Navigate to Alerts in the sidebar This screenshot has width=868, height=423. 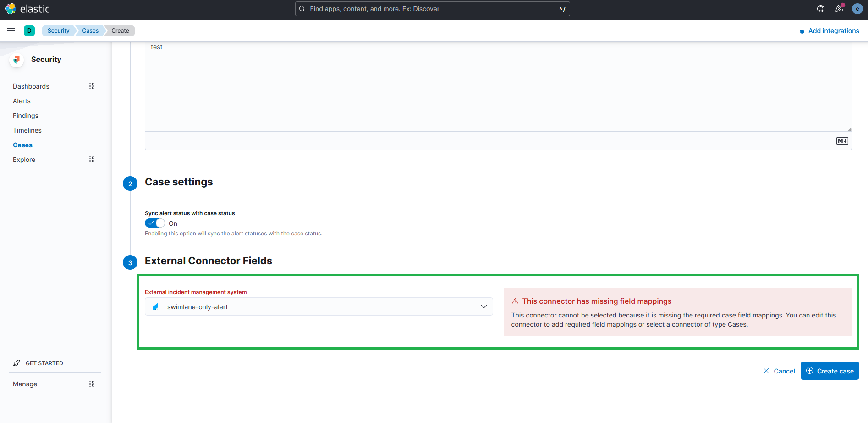click(21, 100)
